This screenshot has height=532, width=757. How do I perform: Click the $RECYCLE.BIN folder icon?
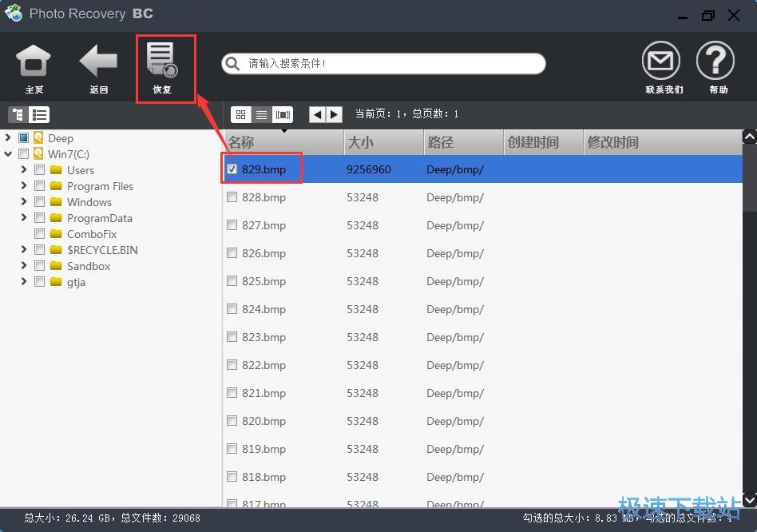click(56, 249)
